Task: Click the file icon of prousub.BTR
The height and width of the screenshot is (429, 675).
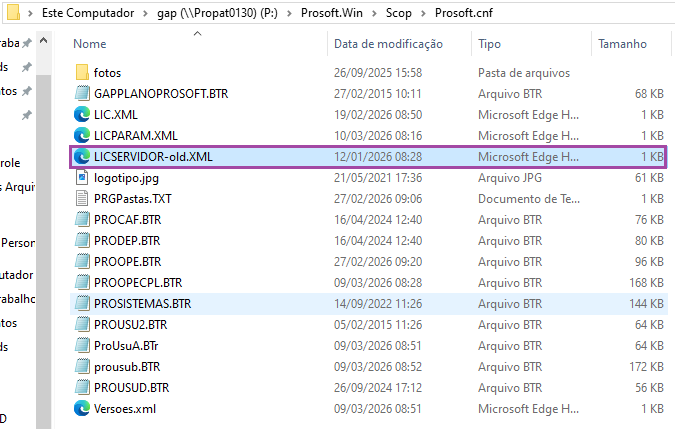Action: (x=82, y=367)
